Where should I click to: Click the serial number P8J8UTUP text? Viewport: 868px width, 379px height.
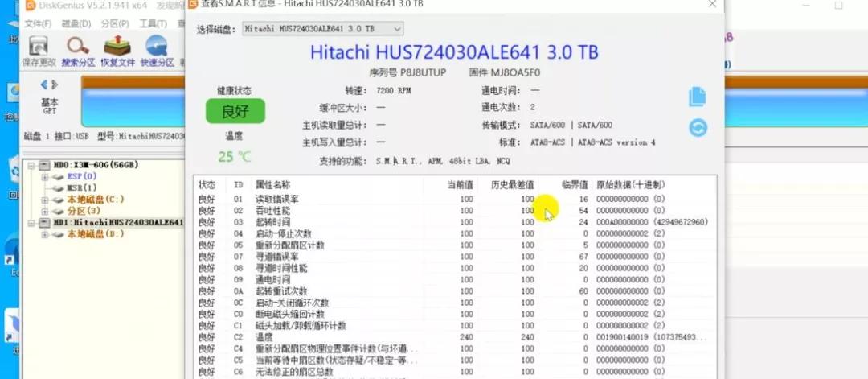pos(422,72)
